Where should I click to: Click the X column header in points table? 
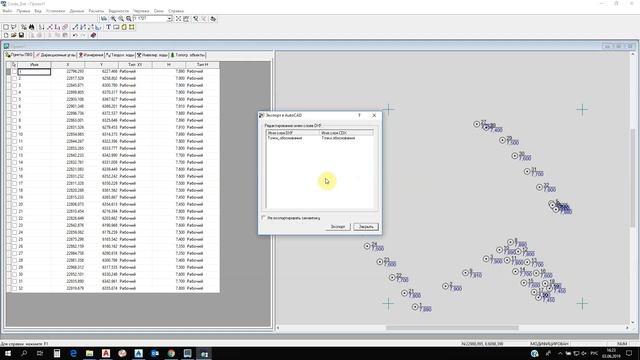68,65
